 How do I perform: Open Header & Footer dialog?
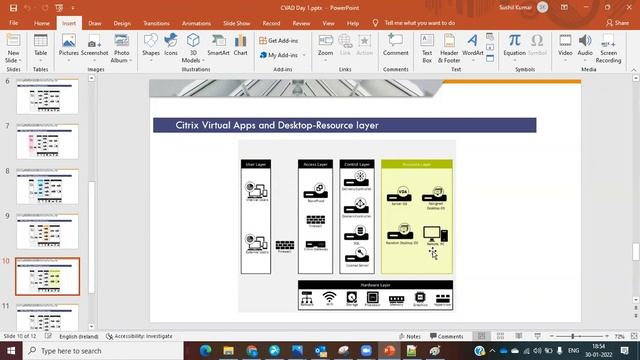click(449, 48)
